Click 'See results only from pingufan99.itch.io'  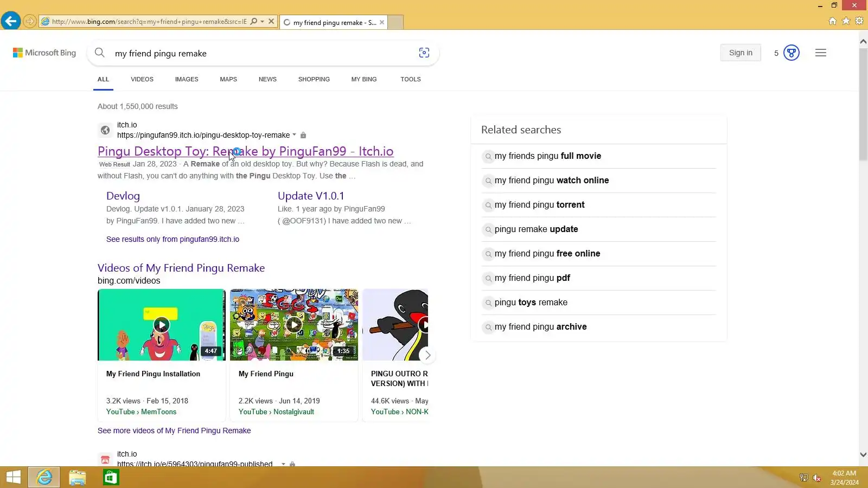(173, 239)
